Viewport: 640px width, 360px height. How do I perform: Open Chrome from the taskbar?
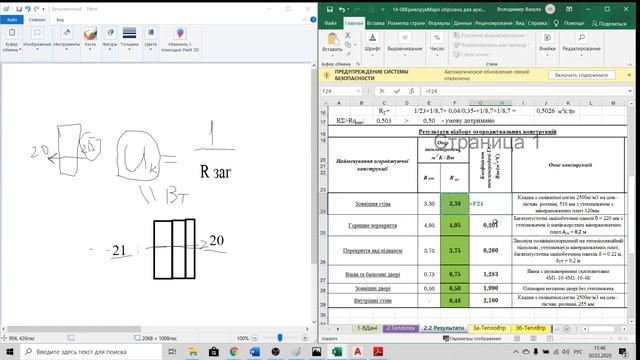coord(234,351)
